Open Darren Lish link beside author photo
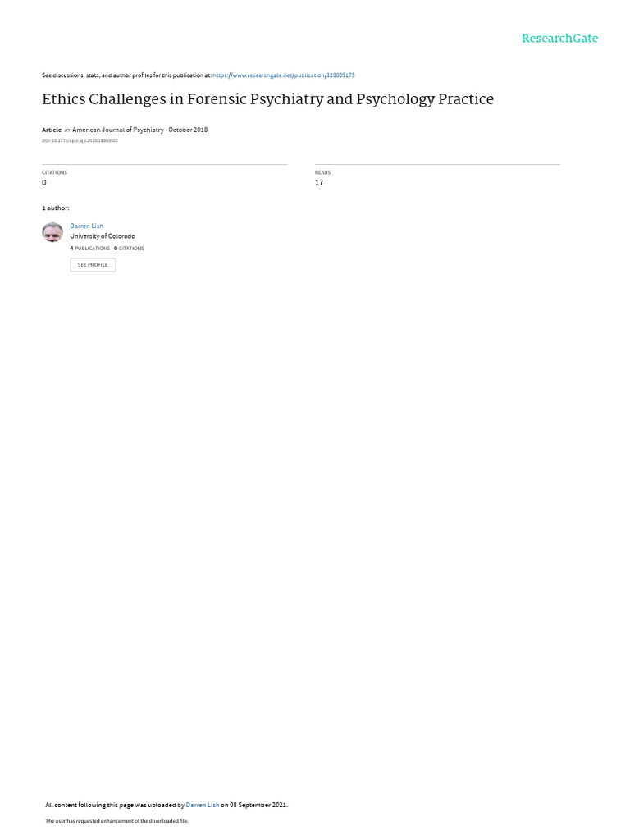 pos(86,226)
